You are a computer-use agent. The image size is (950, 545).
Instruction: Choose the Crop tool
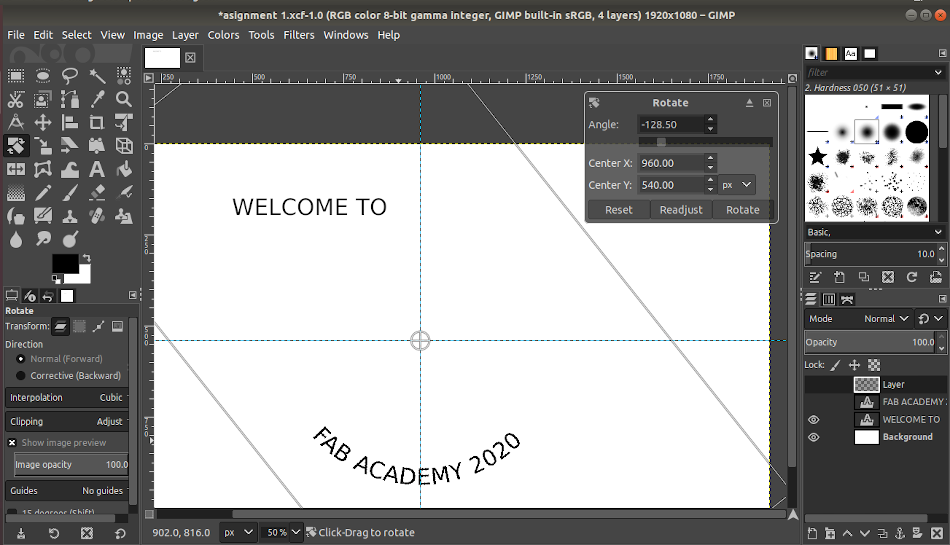pos(97,123)
